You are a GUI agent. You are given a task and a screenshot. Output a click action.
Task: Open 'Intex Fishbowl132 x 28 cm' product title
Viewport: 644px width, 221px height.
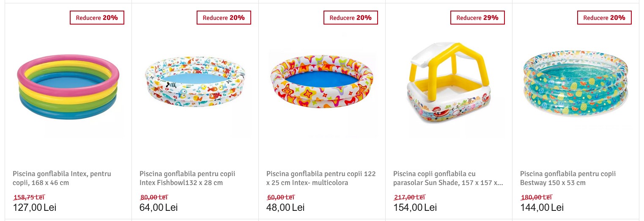click(x=187, y=178)
